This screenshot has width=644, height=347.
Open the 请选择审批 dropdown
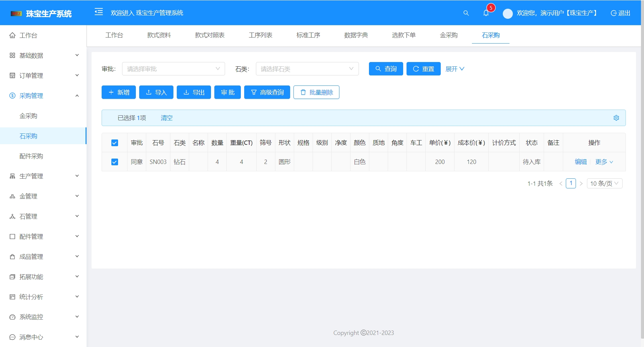[173, 69]
